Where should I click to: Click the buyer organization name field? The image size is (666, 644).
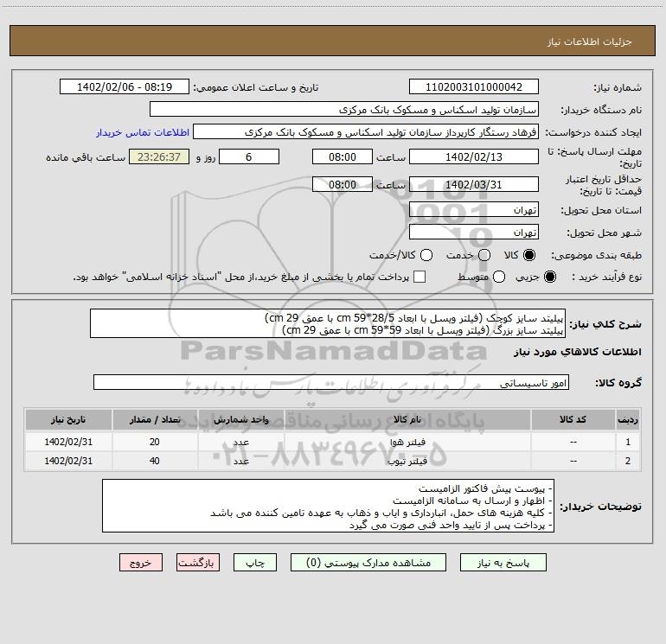point(344,109)
